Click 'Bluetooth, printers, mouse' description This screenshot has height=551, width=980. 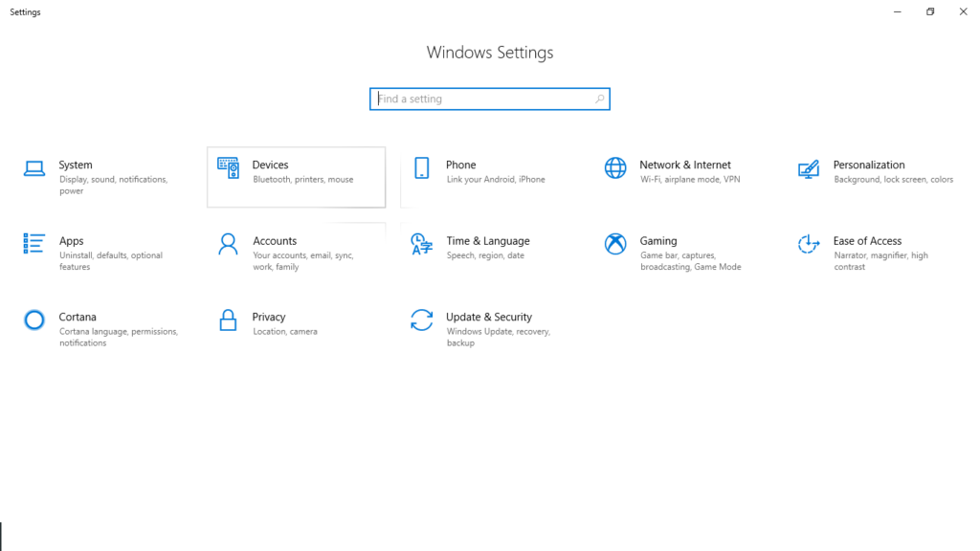[x=303, y=179]
